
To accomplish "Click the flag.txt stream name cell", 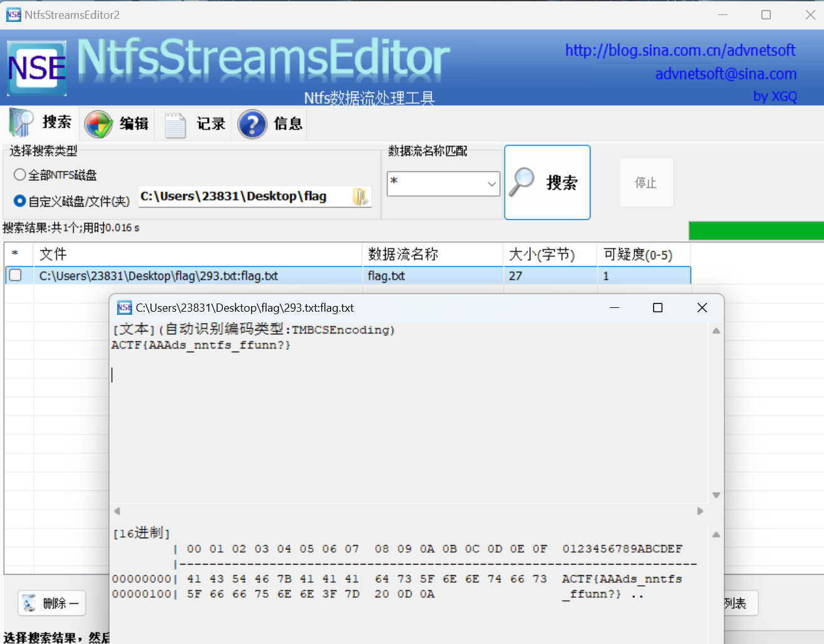I will (432, 276).
